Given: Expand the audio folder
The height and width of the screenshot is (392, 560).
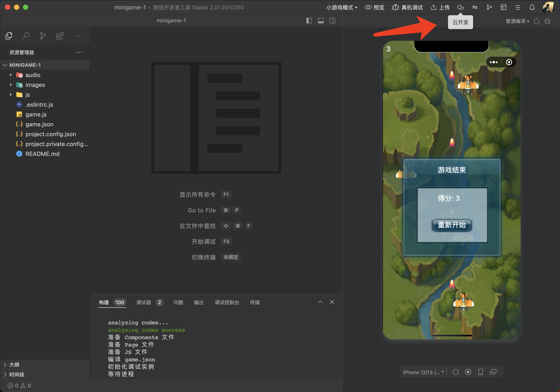Looking at the screenshot, I should click(45, 75).
